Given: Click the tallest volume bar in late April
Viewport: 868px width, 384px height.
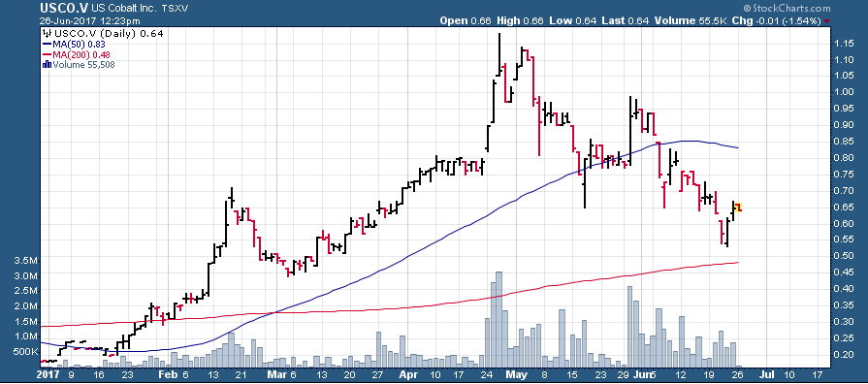Looking at the screenshot, I should pyautogui.click(x=498, y=319).
